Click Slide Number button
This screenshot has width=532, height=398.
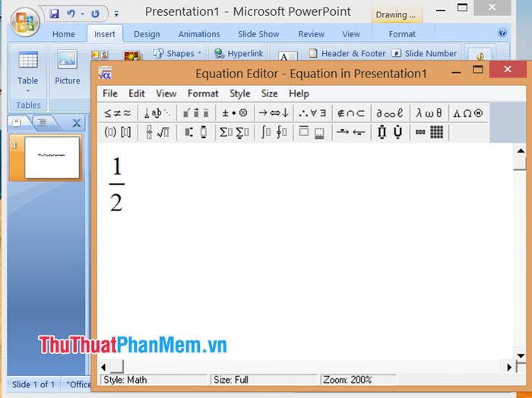(x=424, y=53)
